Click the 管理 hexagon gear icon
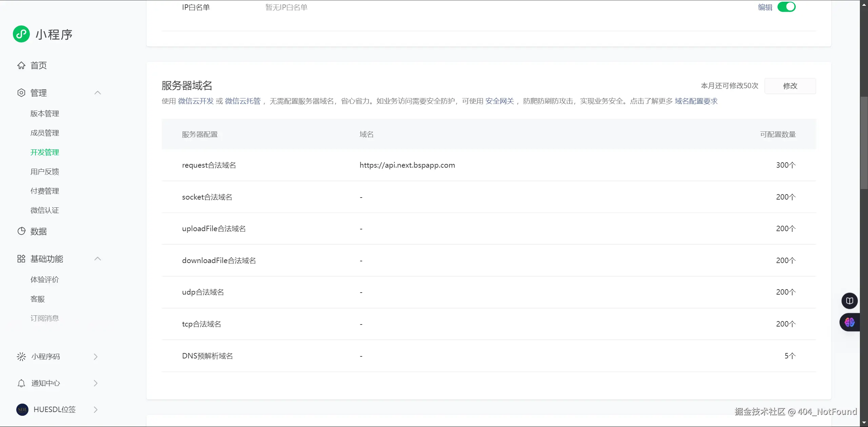 click(x=21, y=93)
